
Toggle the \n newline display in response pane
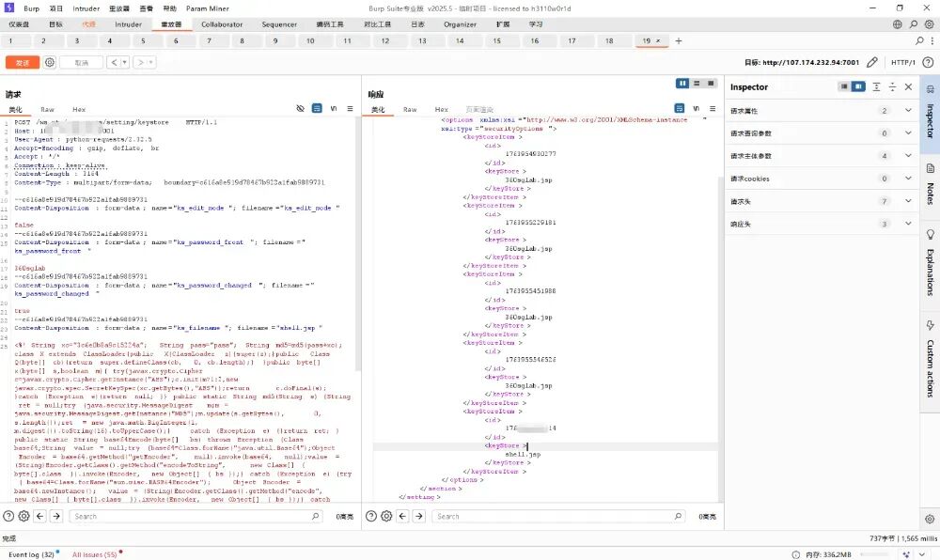(696, 108)
